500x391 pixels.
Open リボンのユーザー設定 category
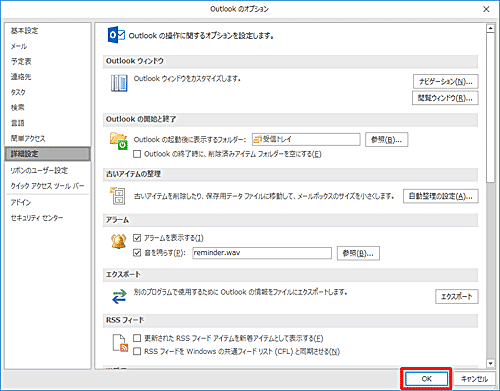point(39,171)
